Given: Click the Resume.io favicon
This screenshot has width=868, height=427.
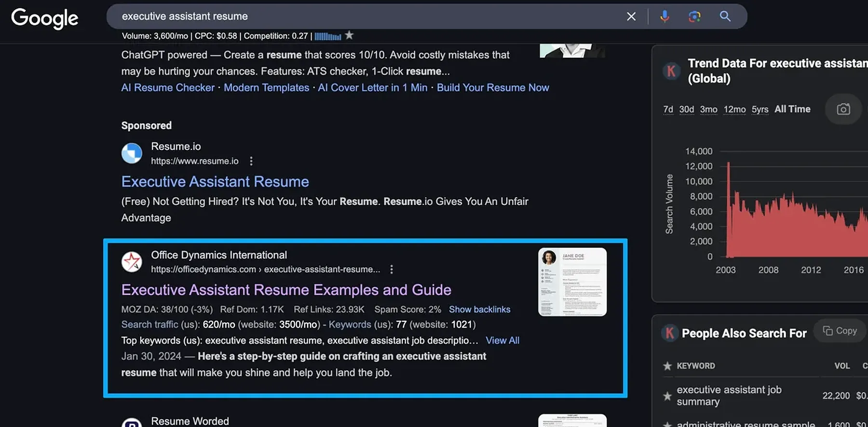Looking at the screenshot, I should tap(132, 153).
